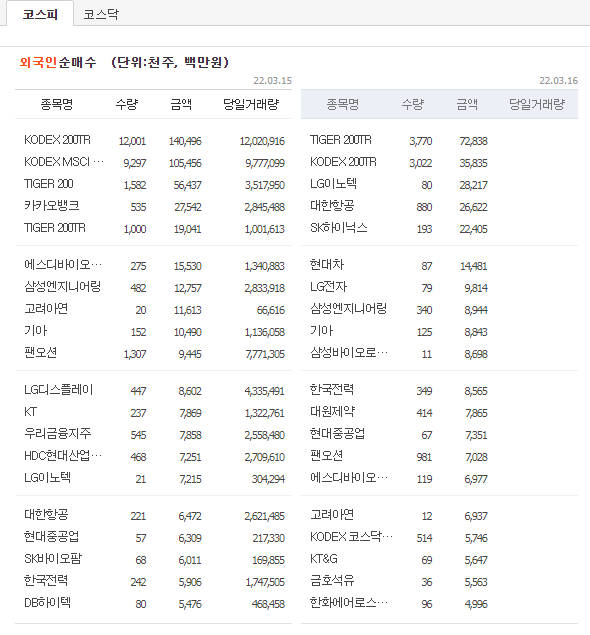Open 삼성엔지니어링 in the 22.03.16 table
Screen dimensions: 590x635
click(x=348, y=309)
